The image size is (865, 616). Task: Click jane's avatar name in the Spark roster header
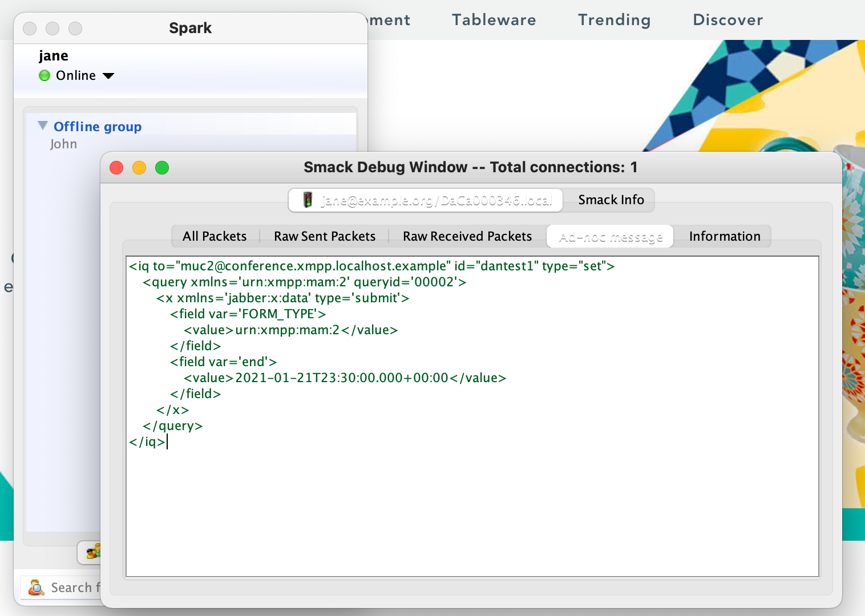click(54, 55)
